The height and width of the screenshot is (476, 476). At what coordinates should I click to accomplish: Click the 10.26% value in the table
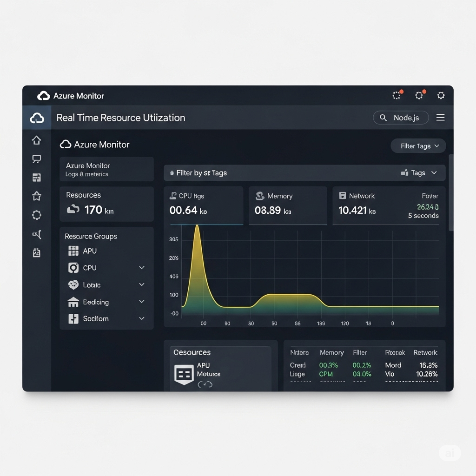pos(427,374)
